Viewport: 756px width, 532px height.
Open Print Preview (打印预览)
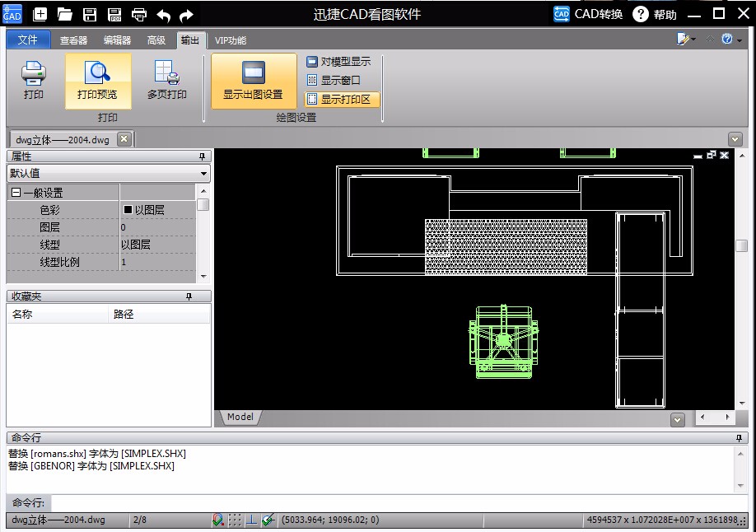97,80
